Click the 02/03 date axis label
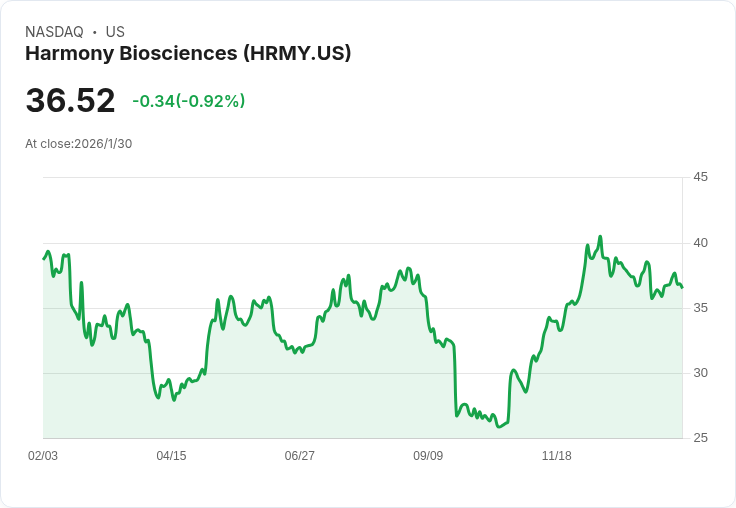 (43, 455)
